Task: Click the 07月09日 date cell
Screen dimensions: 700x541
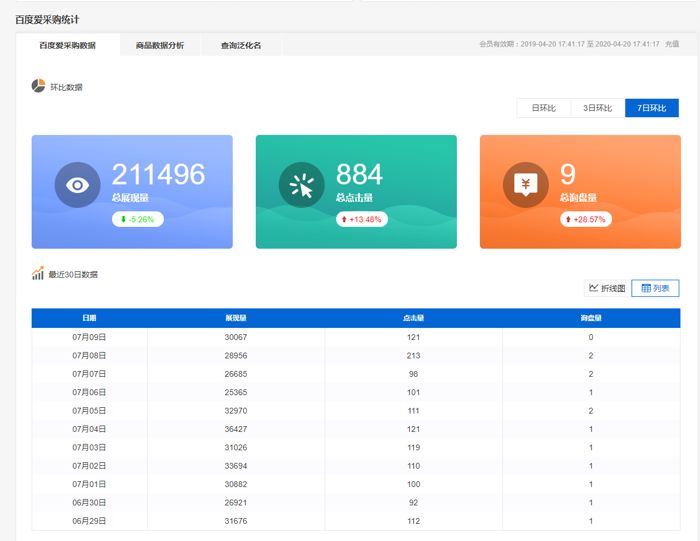Action: point(89,337)
